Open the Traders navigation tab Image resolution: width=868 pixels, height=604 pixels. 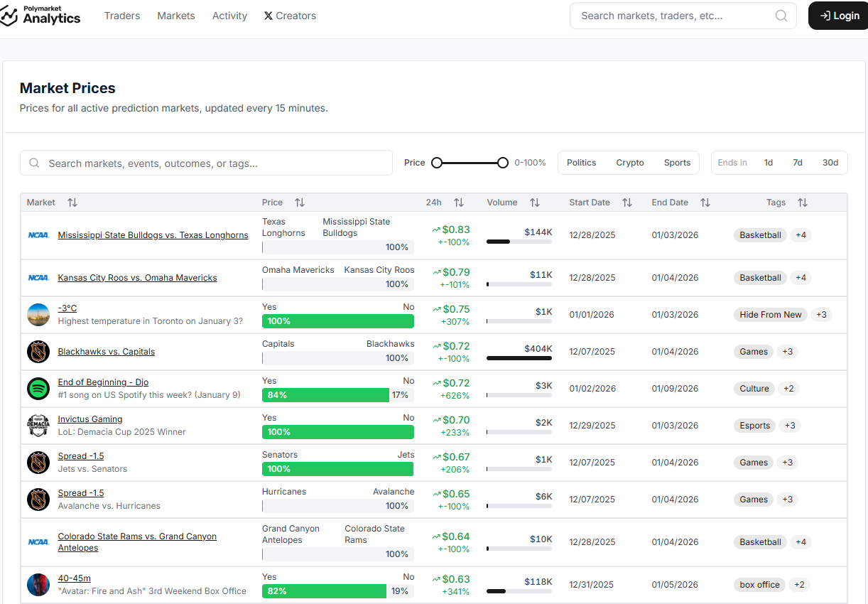tap(122, 16)
